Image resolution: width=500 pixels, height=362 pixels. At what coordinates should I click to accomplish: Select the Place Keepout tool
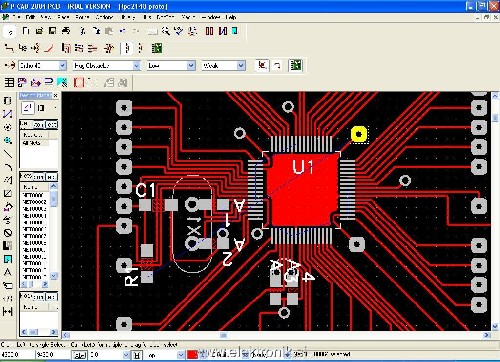7,233
